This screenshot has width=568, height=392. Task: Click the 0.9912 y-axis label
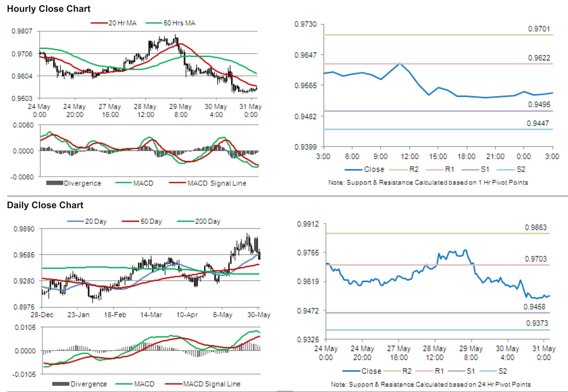click(308, 224)
